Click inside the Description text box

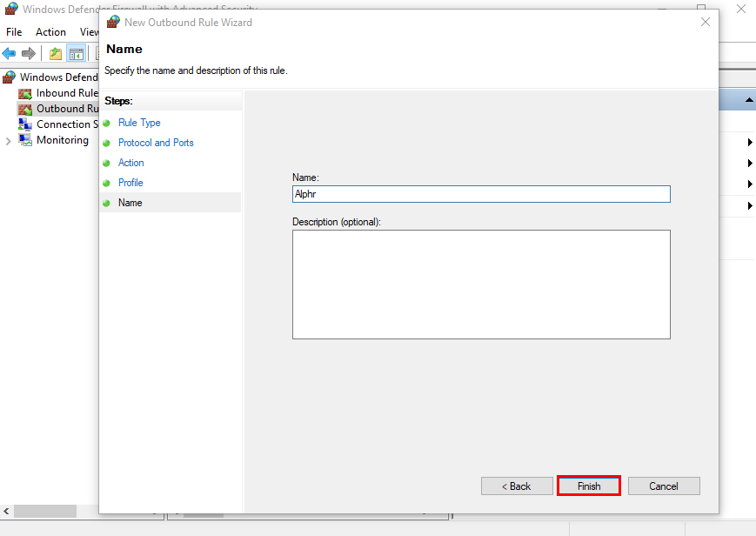point(481,285)
